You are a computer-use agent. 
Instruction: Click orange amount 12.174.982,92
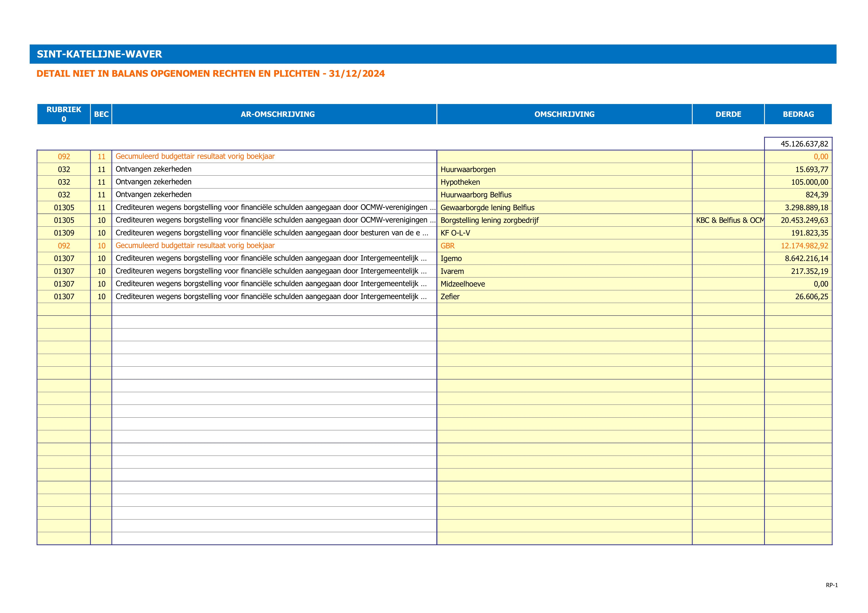[x=799, y=246]
